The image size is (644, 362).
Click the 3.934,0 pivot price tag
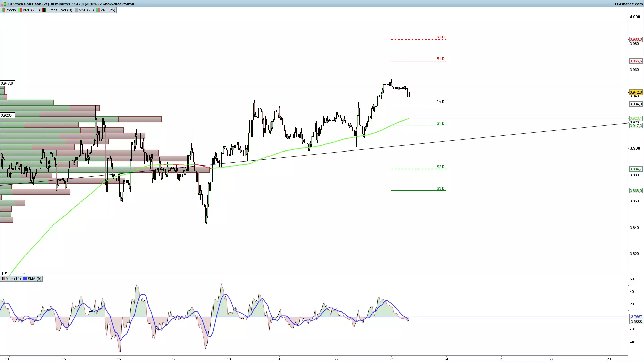pyautogui.click(x=636, y=104)
